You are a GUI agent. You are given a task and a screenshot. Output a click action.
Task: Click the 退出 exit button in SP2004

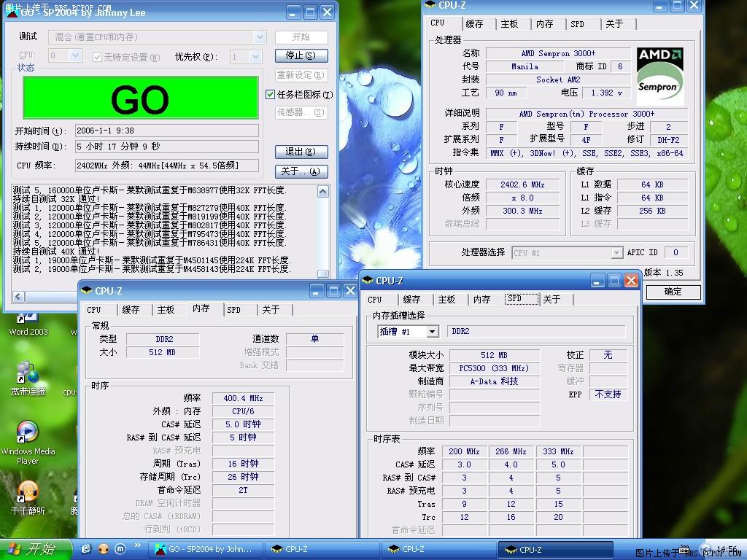pos(301,152)
